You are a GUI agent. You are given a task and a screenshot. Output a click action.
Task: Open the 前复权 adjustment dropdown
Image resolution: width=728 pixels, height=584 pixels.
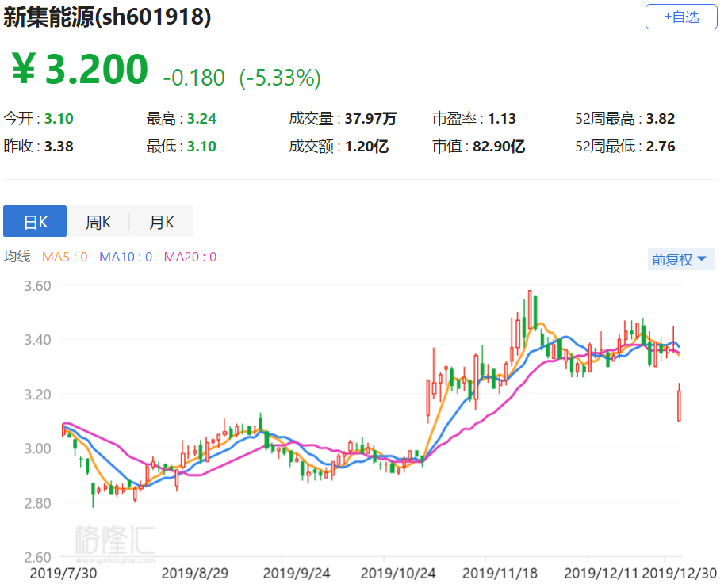(x=680, y=259)
